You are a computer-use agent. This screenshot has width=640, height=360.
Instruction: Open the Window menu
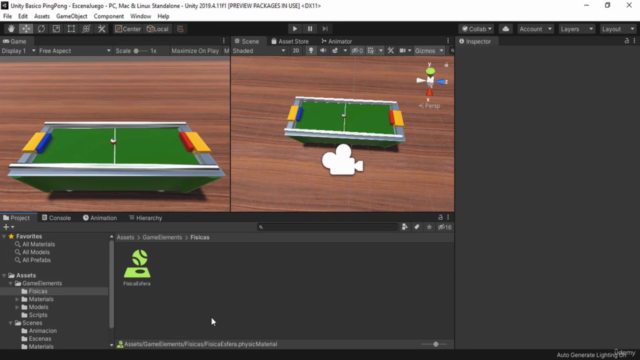point(140,16)
